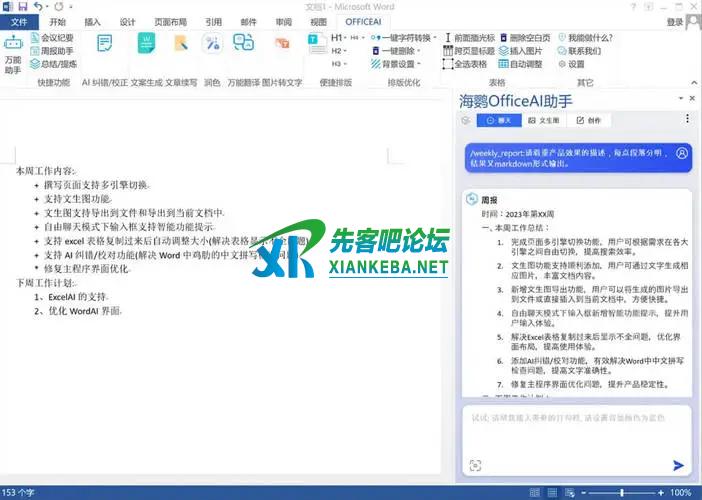Open the 文章续写 tool
Screen dimensions: 702x500
click(x=181, y=45)
